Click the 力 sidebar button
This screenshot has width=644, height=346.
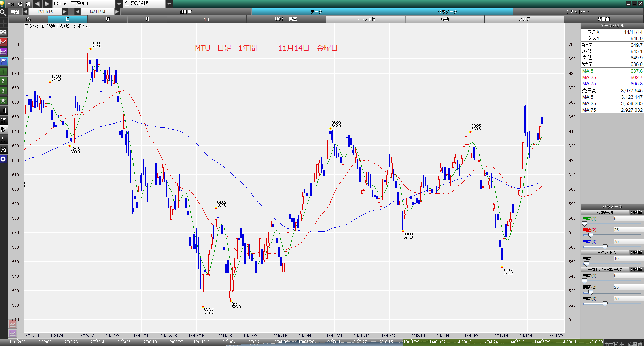click(x=3, y=139)
